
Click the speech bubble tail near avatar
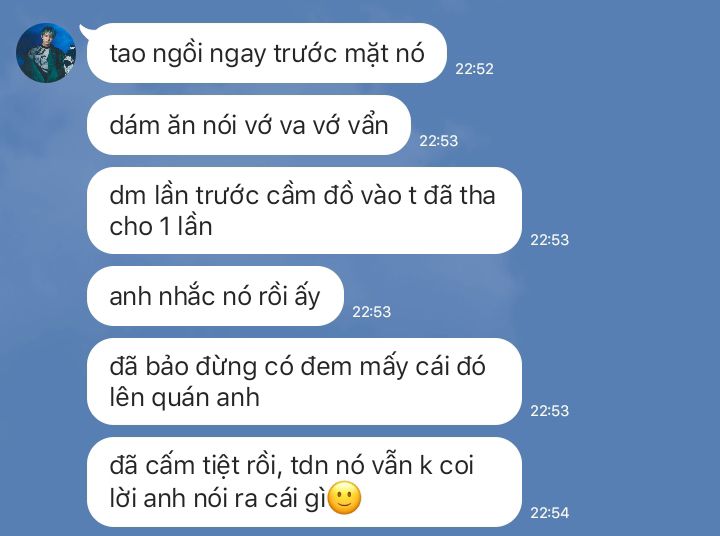(85, 31)
